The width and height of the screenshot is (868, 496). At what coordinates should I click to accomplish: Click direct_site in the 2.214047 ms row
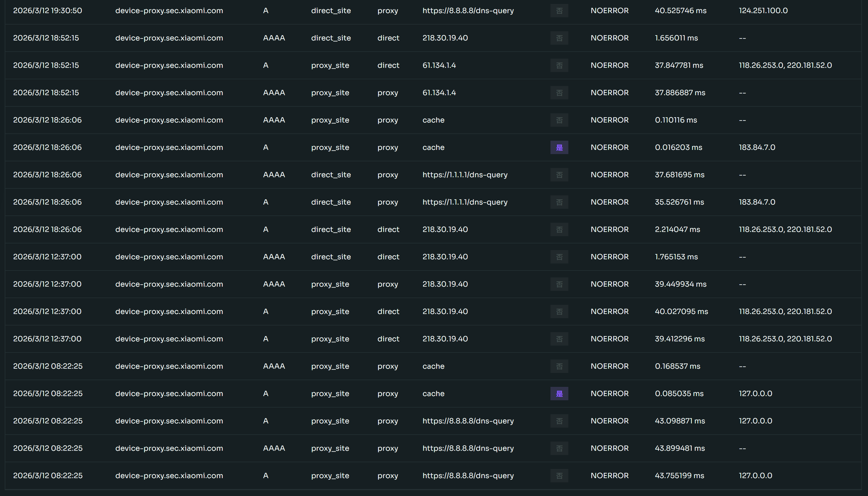point(331,229)
